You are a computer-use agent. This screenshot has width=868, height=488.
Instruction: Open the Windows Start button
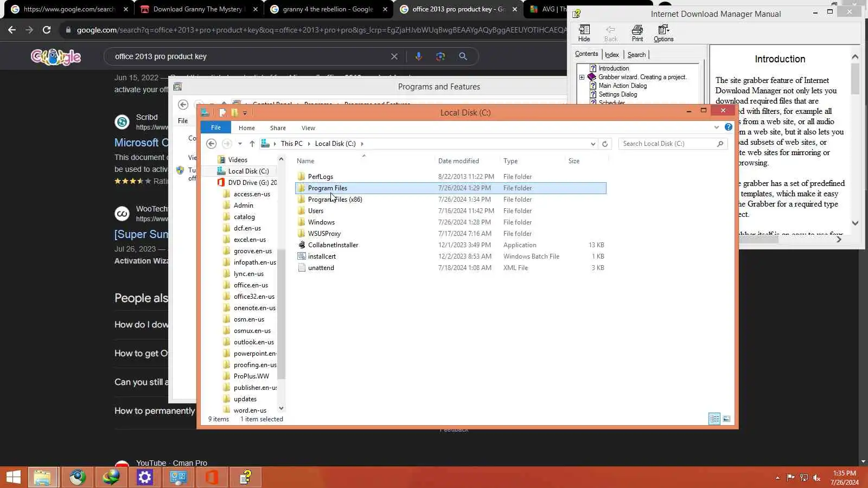coord(13,477)
